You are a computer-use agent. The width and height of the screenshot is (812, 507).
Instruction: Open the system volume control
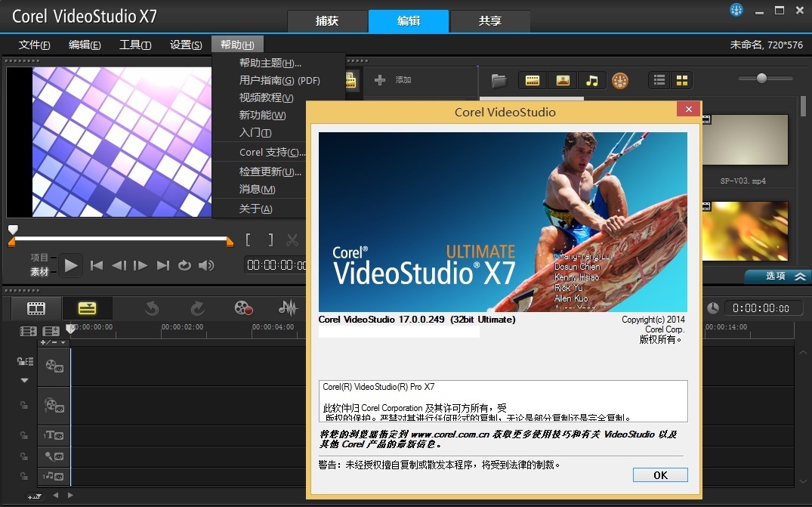[x=206, y=266]
